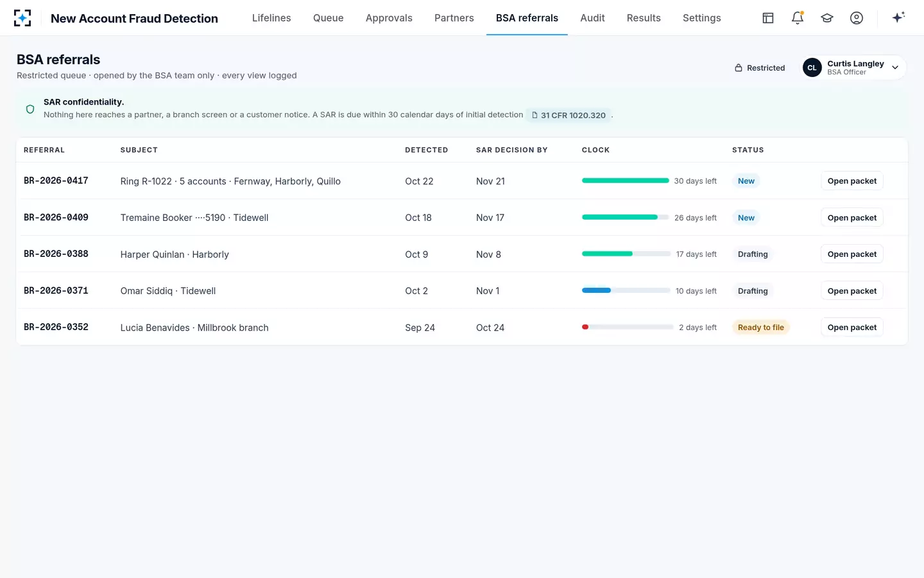Open the Partners tab

(x=454, y=18)
